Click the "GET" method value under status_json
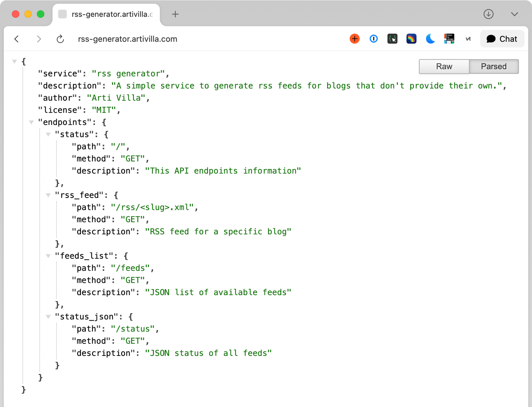 click(x=133, y=341)
